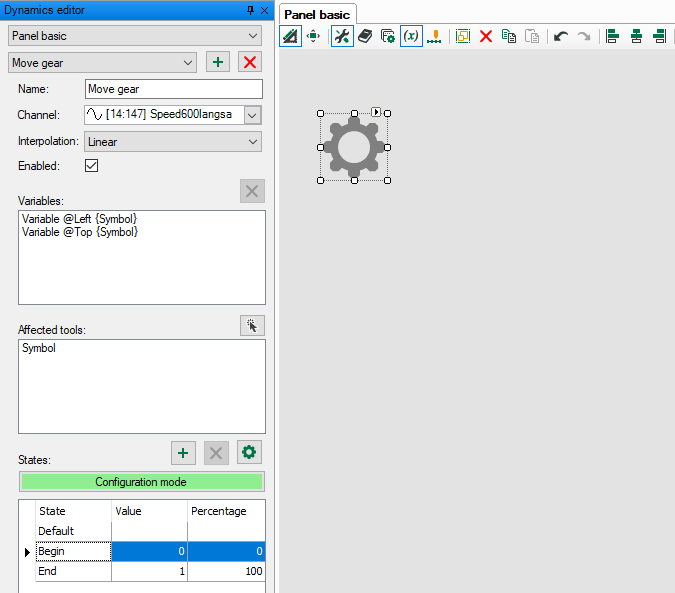The image size is (675, 593).
Task: Select Symbol in Affected tools list
Action: pyautogui.click(x=39, y=348)
